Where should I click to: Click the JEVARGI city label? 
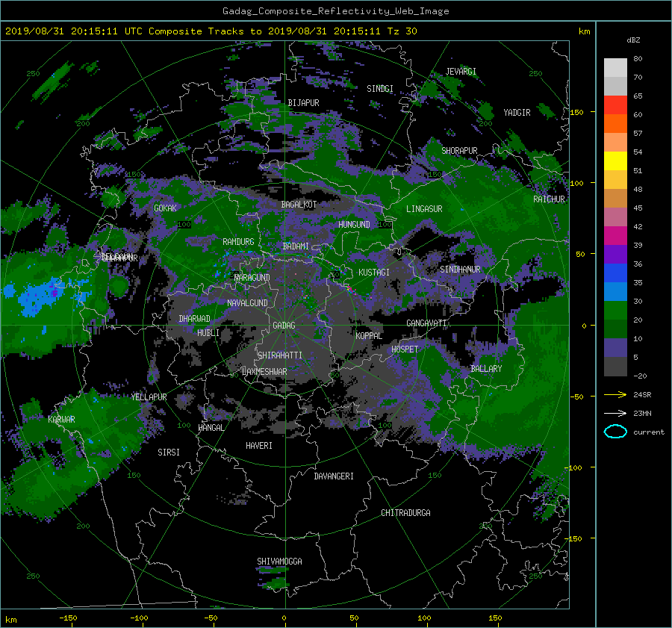(x=461, y=72)
